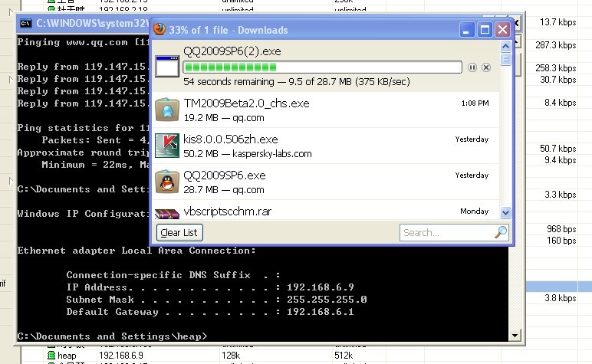Select the vbscriptscchm.rar download entry
Image resolution: width=592 pixels, height=364 pixels.
click(325, 211)
